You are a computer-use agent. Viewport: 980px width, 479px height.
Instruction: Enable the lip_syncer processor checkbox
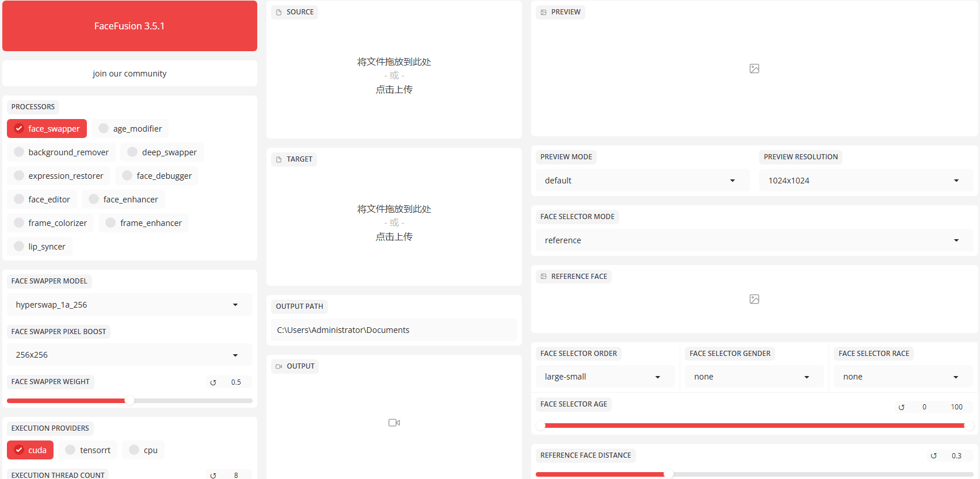coord(20,247)
